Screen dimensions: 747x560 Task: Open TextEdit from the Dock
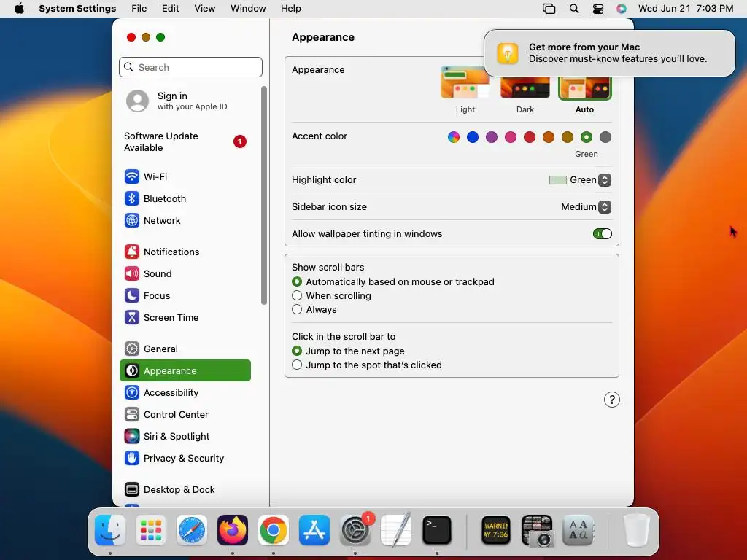coord(396,530)
